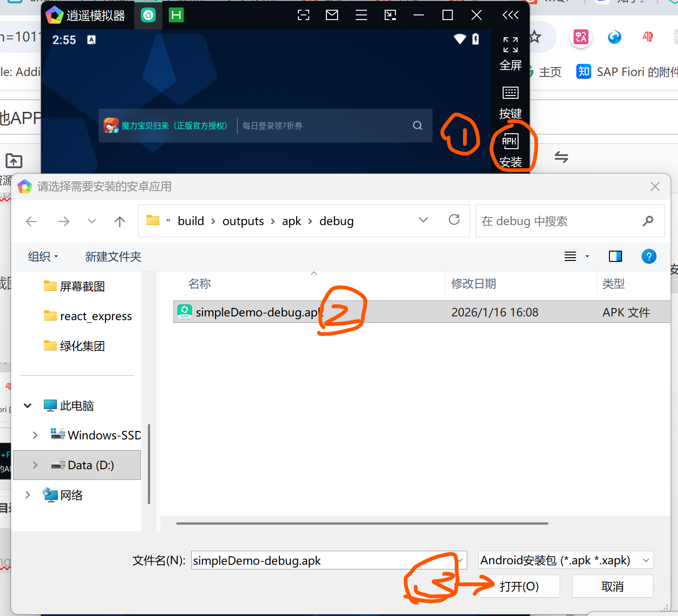Click the emulator home tab icon
This screenshot has height=616, width=678.
148,15
